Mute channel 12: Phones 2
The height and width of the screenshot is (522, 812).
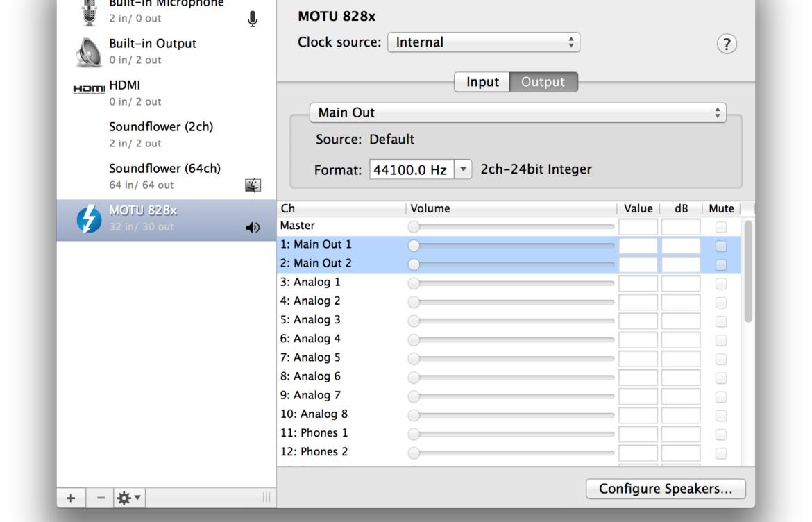721,454
